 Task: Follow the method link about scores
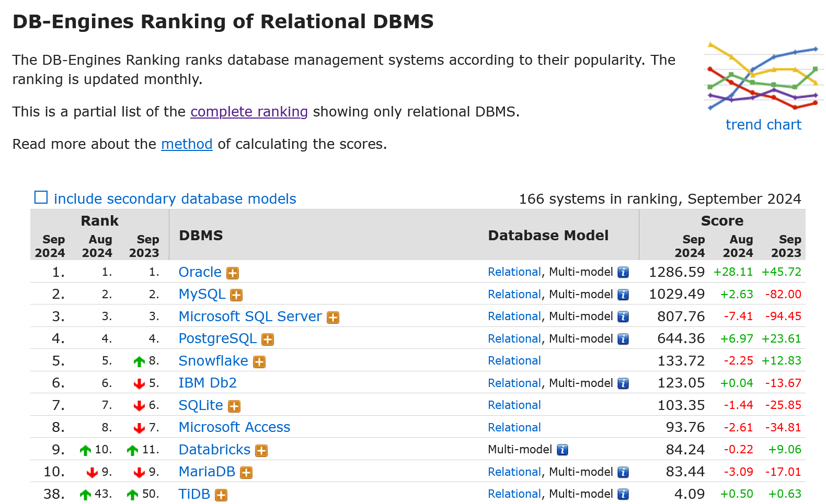187,144
